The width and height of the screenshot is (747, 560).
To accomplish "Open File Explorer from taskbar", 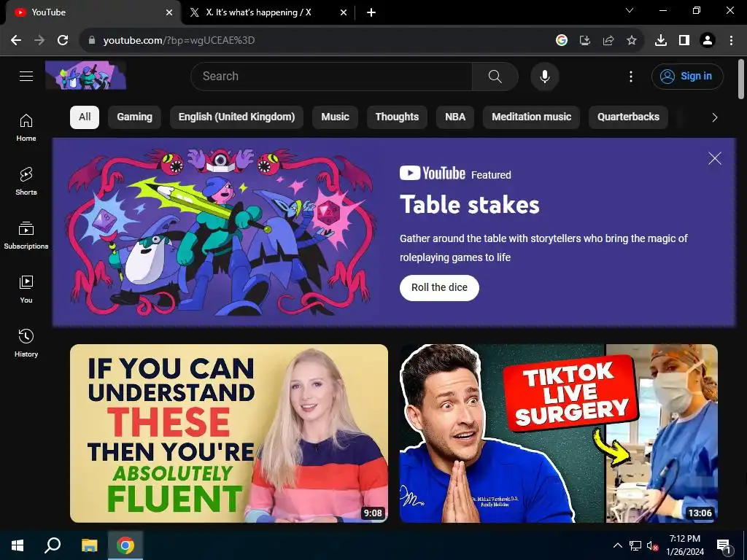I will (x=89, y=545).
